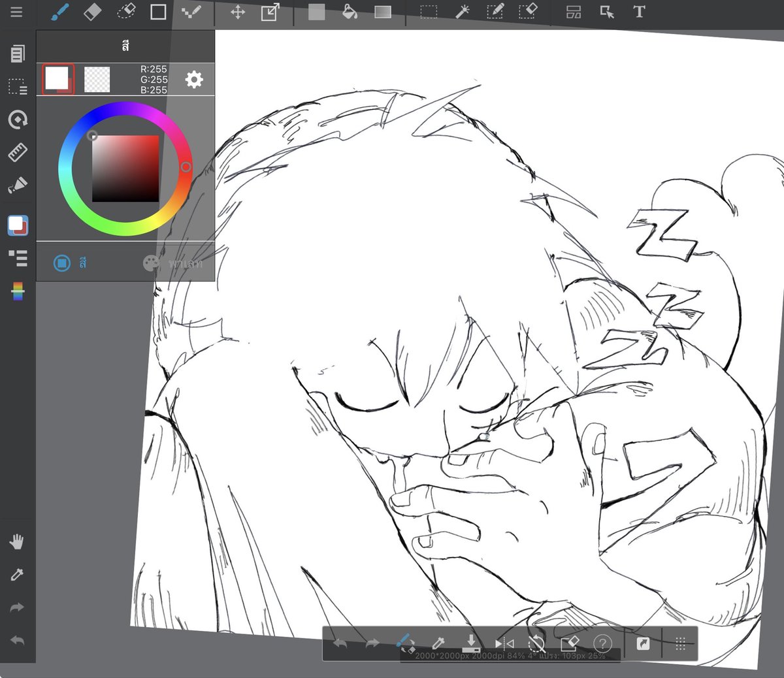Select the dashed-outline eraser tool
Screen dimensions: 784x678
coord(126,12)
